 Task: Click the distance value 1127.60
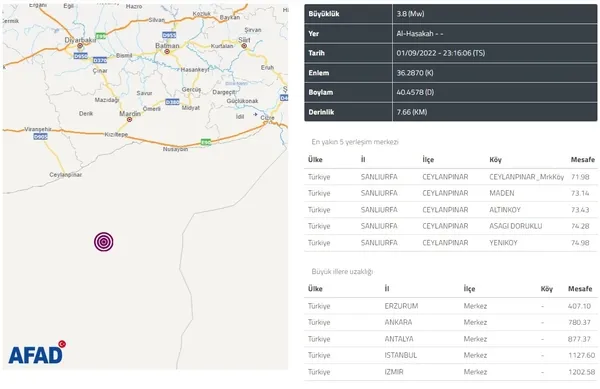[582, 355]
